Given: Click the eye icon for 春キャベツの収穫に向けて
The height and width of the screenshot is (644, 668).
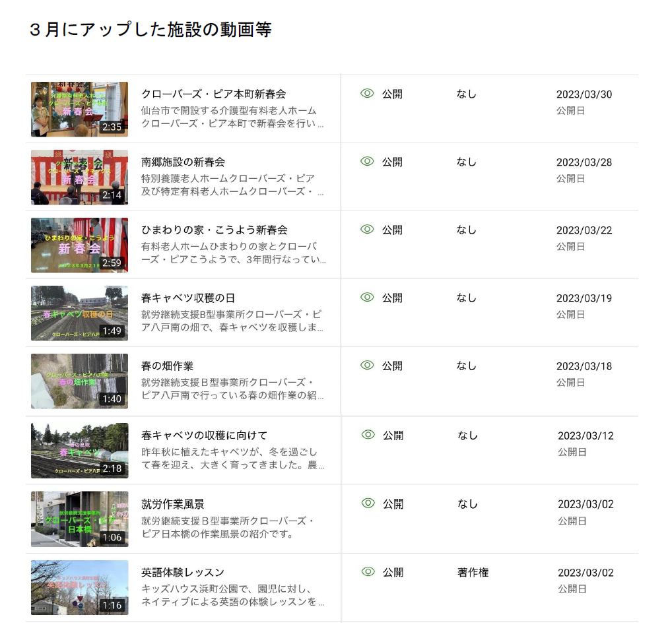Looking at the screenshot, I should tap(368, 435).
